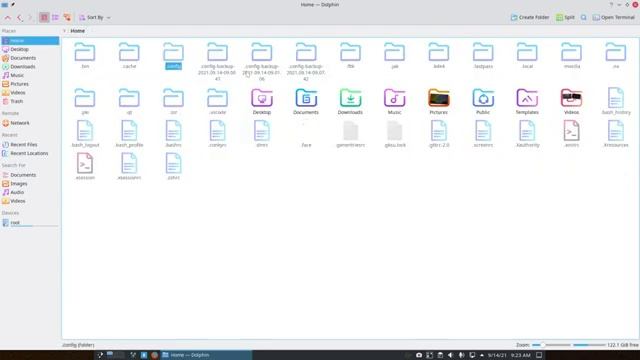This screenshot has width=640, height=360.
Task: Open Recent Locations in sidebar
Action: tap(30, 153)
